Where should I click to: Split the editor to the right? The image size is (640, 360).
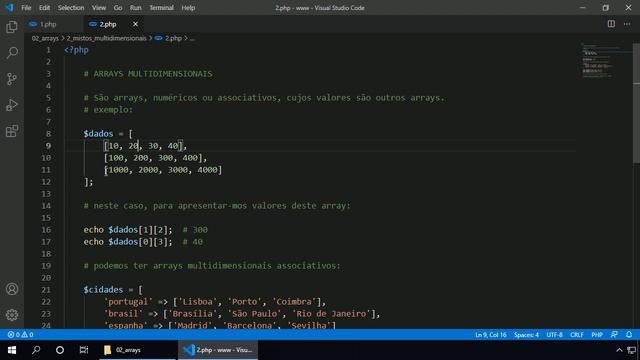pos(611,24)
